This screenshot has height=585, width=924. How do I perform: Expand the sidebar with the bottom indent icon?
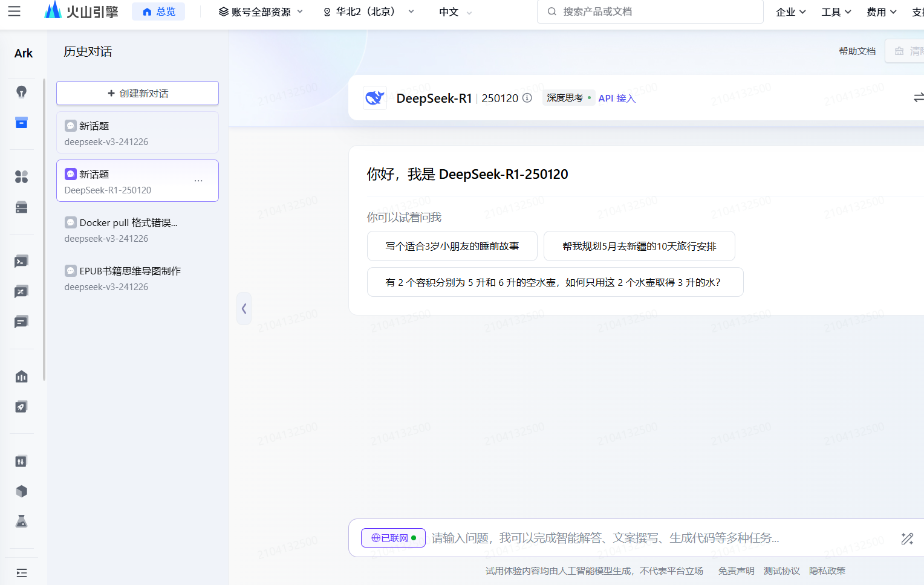22,573
